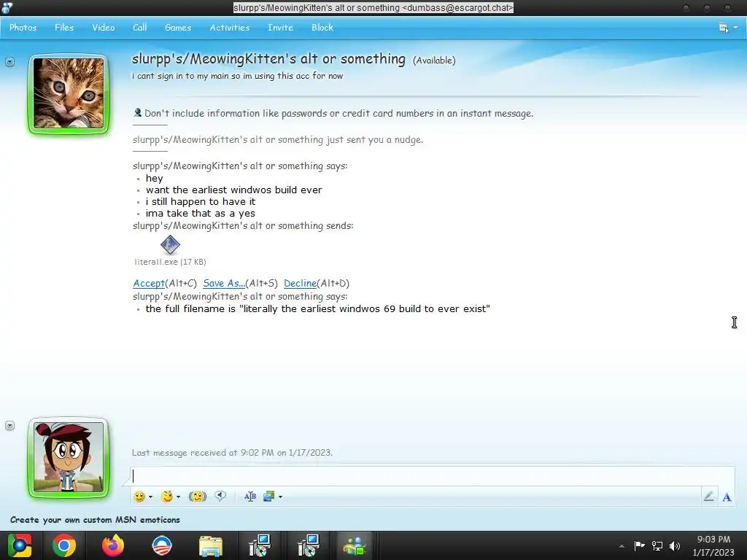Open volume tray icon
The width and height of the screenshot is (747, 560).
click(675, 545)
